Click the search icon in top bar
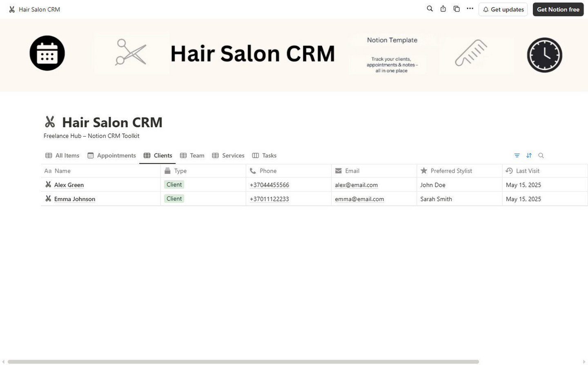The width and height of the screenshot is (588, 365). click(430, 9)
